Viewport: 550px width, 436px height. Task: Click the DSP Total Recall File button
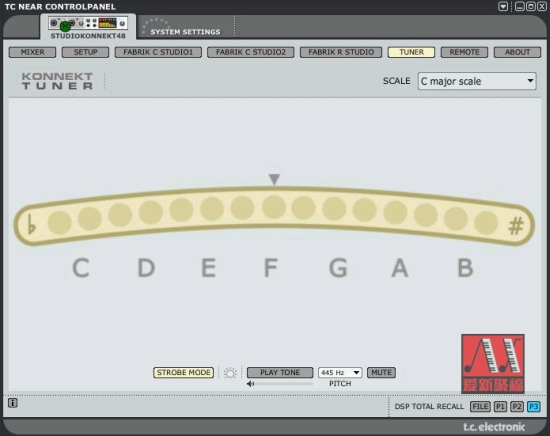(480, 407)
